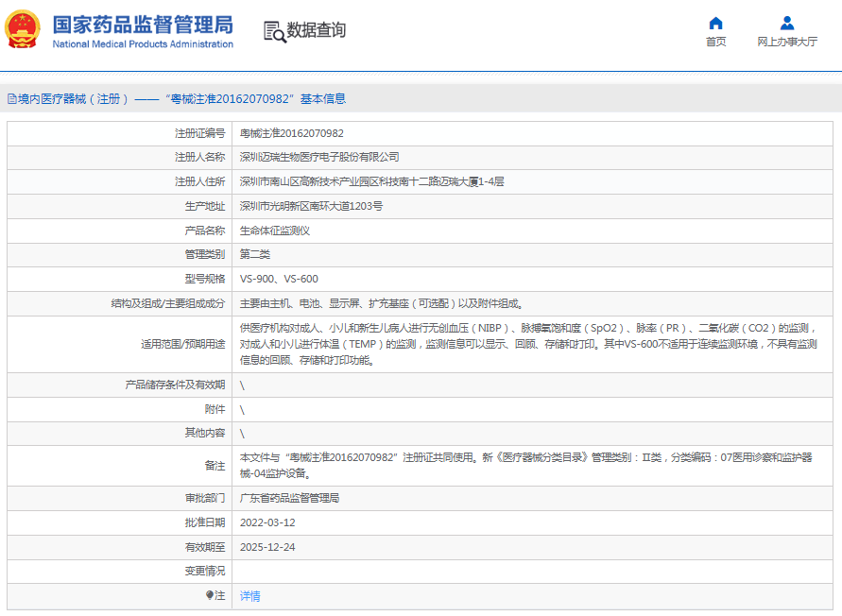
Task: Click the production address 深圳市光明新区南环大道1203号
Action: coord(311,206)
